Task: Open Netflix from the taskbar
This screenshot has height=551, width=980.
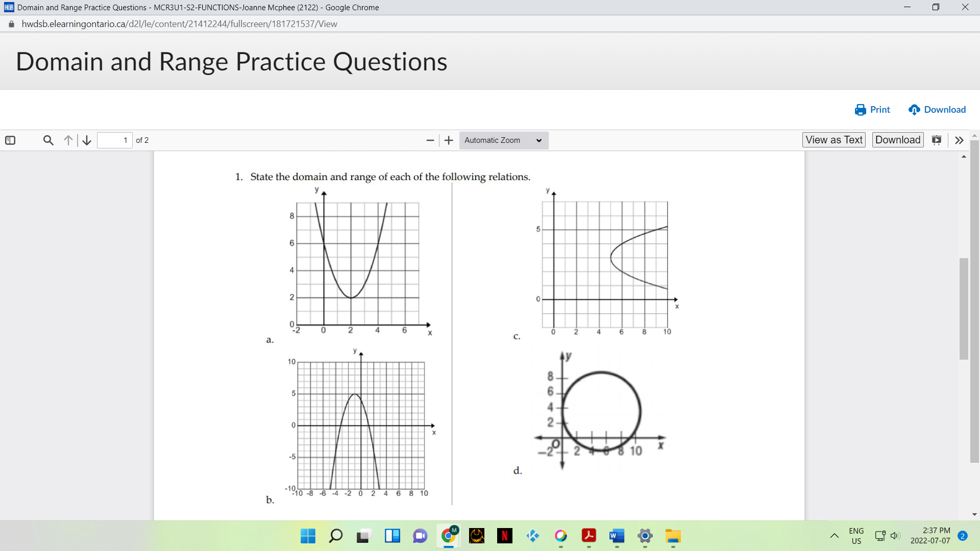Action: (504, 536)
